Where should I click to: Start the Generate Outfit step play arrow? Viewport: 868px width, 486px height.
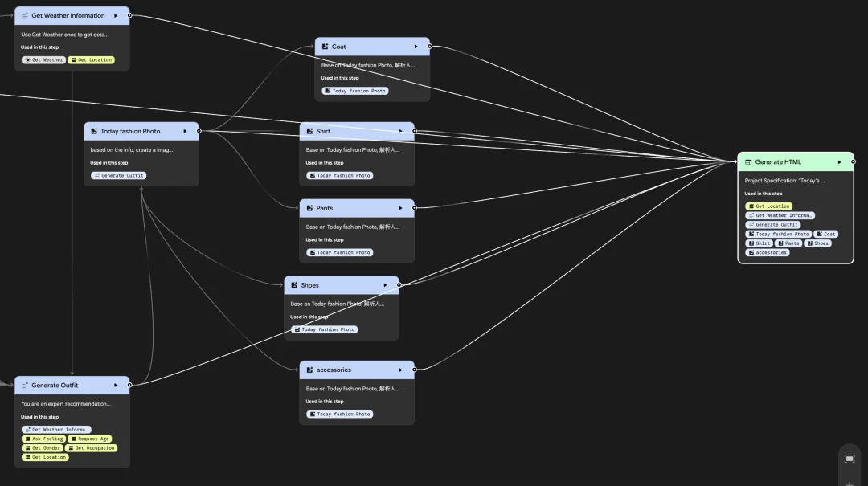116,386
